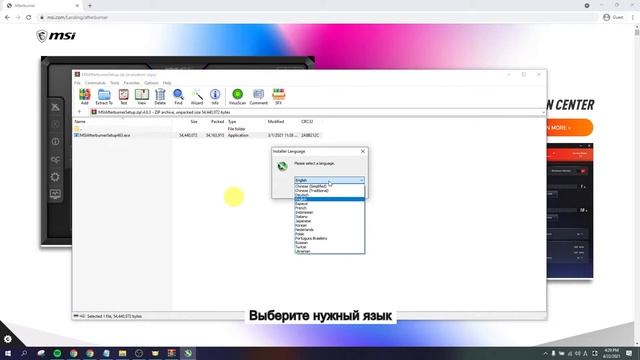
Task: Open File Explorer from the taskbar
Action: pos(122,353)
